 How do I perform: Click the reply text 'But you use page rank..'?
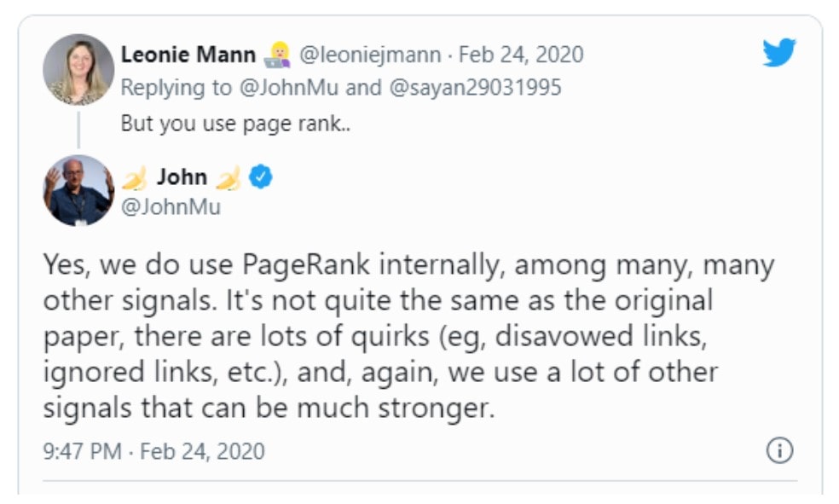coord(236,123)
